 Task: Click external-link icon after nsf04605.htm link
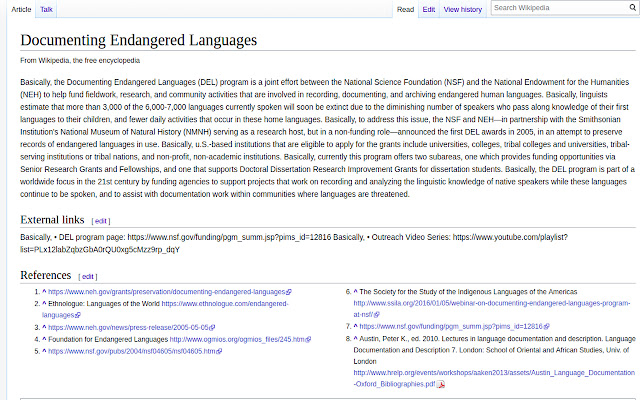[x=220, y=351]
